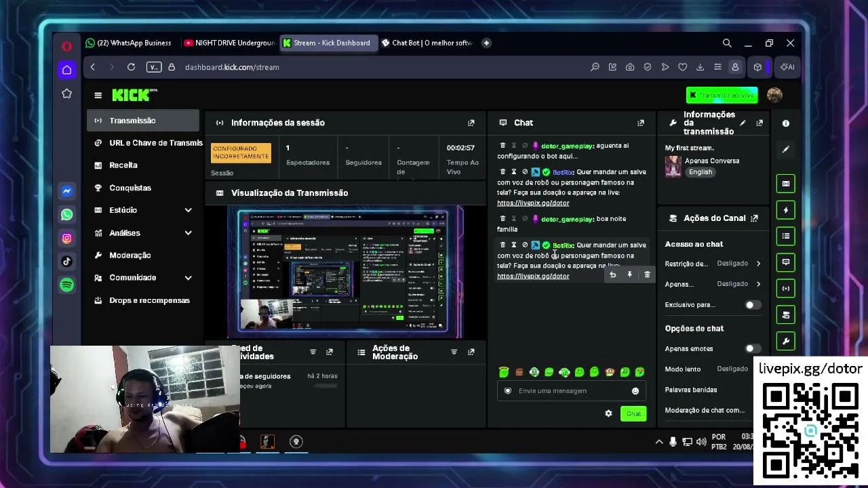Show hidden system tray icons

click(658, 442)
